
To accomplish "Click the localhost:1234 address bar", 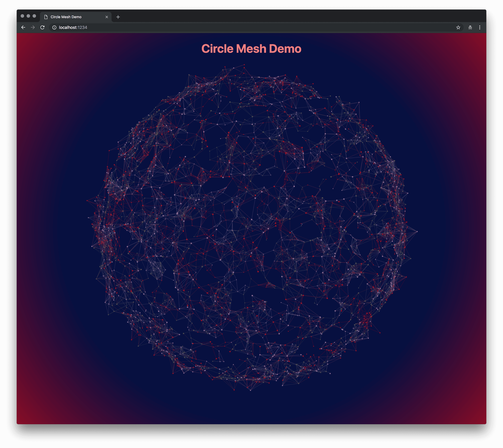I will pos(73,28).
